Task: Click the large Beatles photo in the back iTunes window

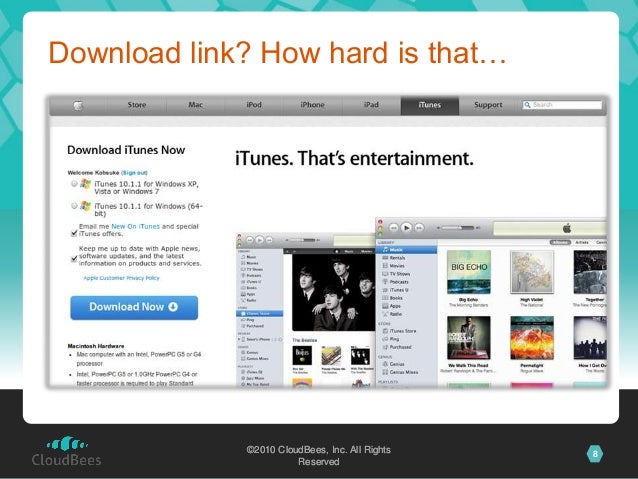Action: tap(334, 293)
